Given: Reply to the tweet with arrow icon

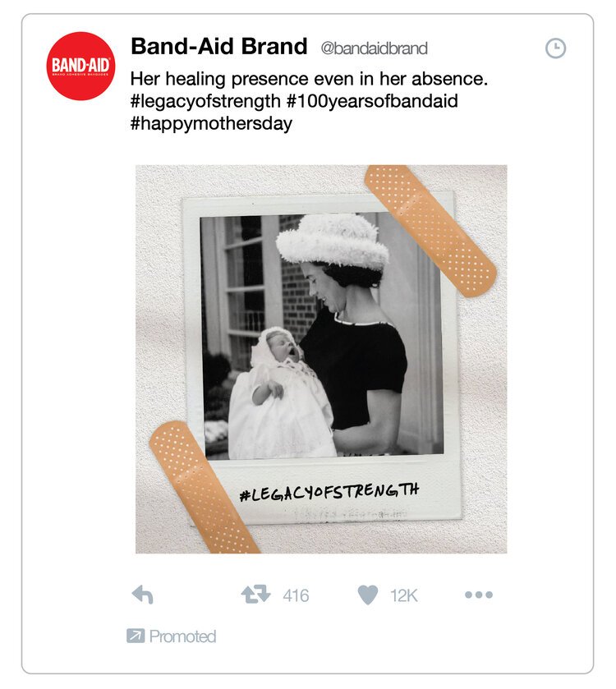Looking at the screenshot, I should click(142, 595).
